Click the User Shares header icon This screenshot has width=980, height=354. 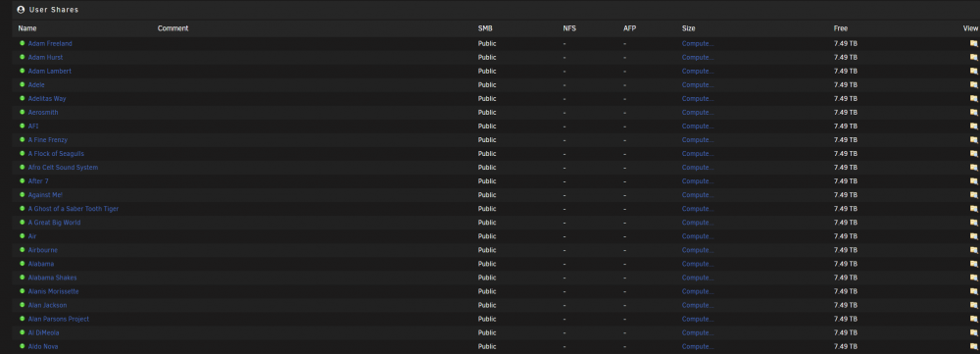21,10
